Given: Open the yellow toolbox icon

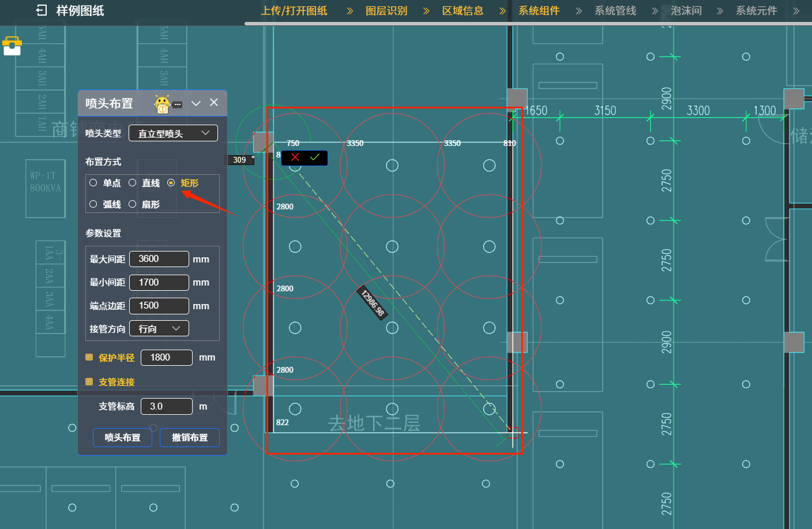Looking at the screenshot, I should pos(12,46).
